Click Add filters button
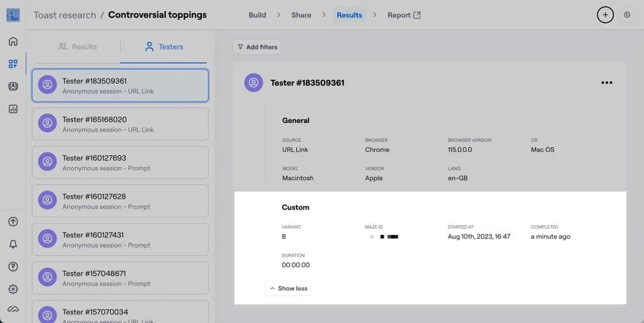The height and width of the screenshot is (323, 644). [x=258, y=47]
